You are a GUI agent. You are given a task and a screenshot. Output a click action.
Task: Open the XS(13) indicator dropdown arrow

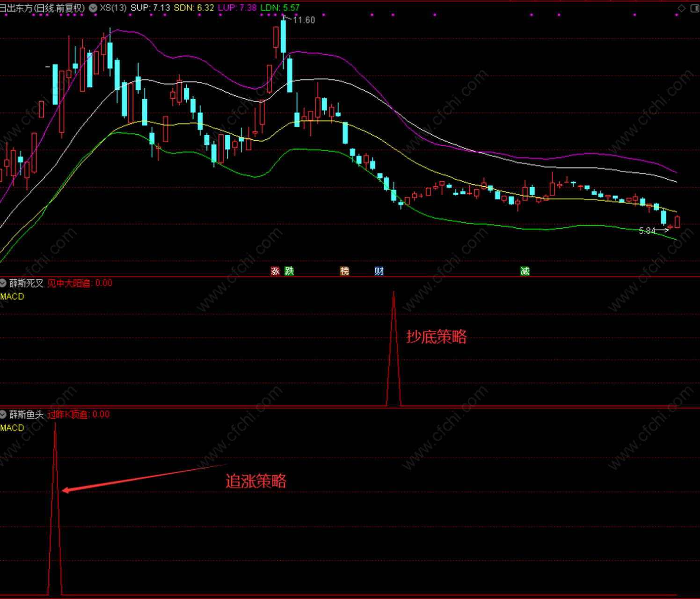click(93, 8)
